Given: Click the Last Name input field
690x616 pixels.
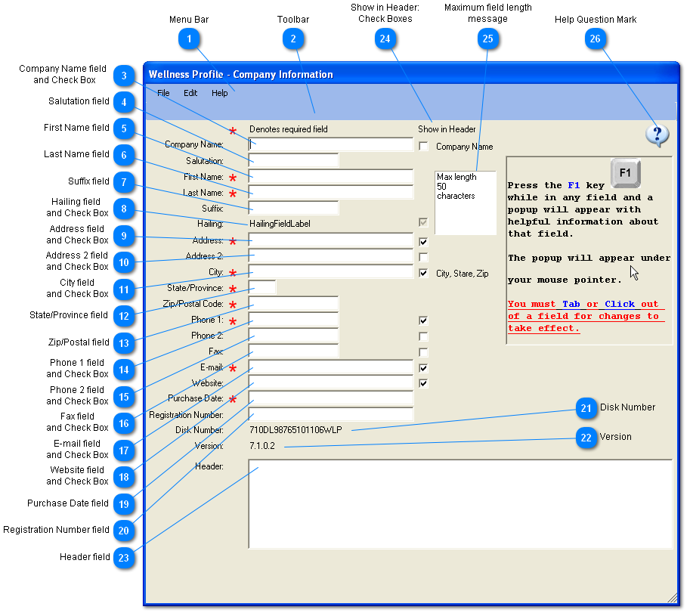Looking at the screenshot, I should (x=331, y=192).
